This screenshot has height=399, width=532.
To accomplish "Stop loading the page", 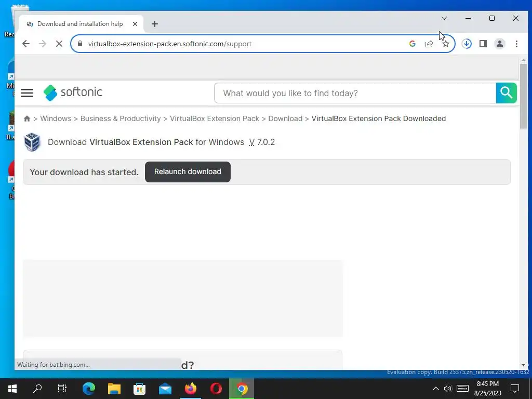I will pyautogui.click(x=59, y=44).
